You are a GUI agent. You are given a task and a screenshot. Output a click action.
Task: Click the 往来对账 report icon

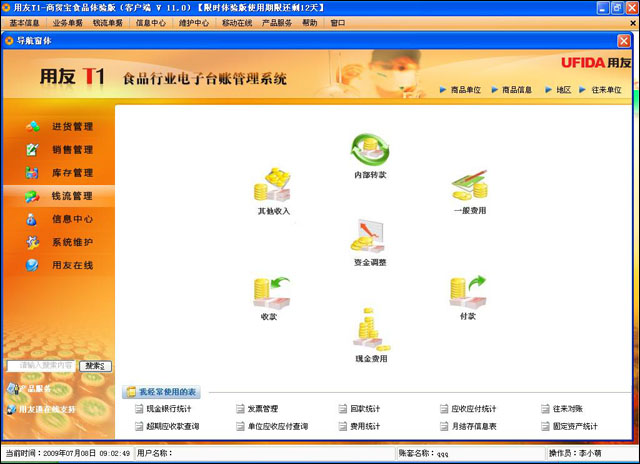[x=545, y=408]
